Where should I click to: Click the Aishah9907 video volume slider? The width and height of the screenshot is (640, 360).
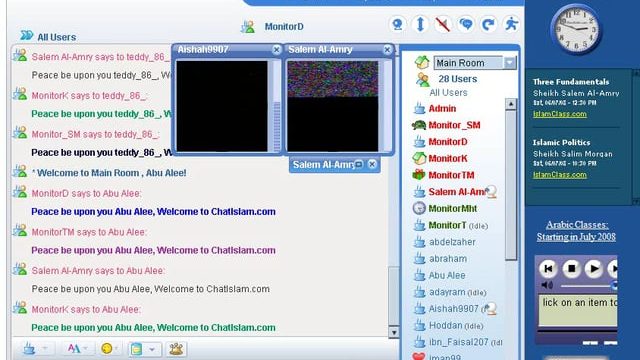[277, 126]
